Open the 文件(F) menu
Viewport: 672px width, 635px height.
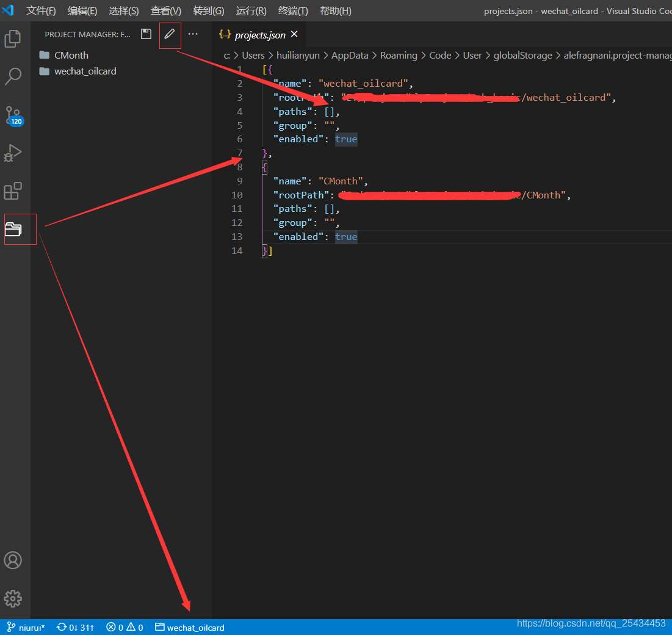(x=41, y=10)
